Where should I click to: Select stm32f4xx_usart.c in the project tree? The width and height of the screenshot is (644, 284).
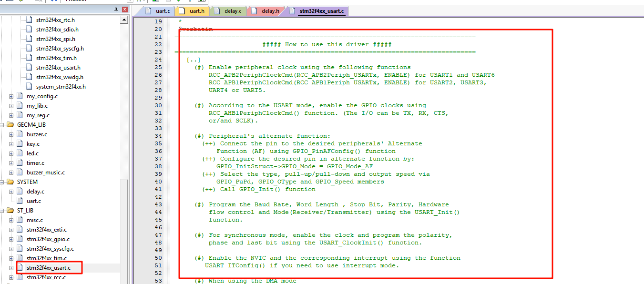[49, 268]
